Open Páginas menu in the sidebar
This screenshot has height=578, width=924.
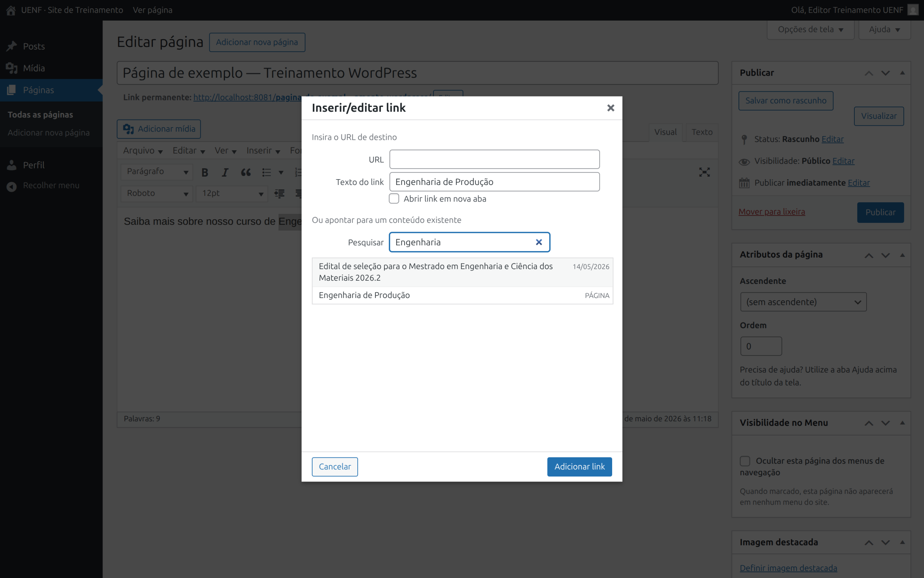(51, 90)
